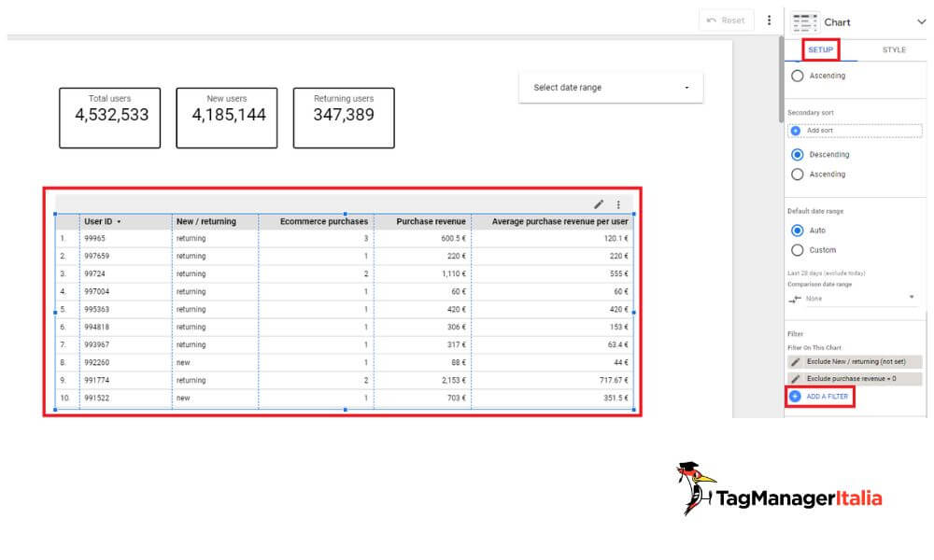Open the Comparison date range None dropdown
934x560 pixels.
(859, 299)
